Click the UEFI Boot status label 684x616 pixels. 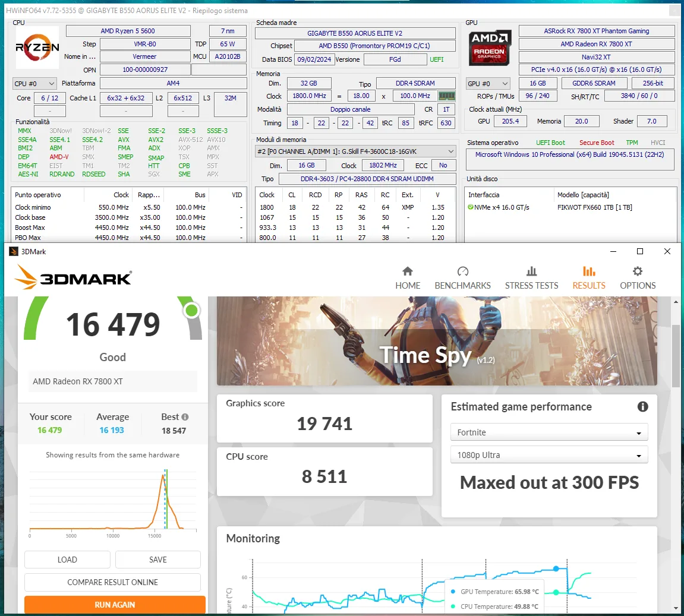550,143
